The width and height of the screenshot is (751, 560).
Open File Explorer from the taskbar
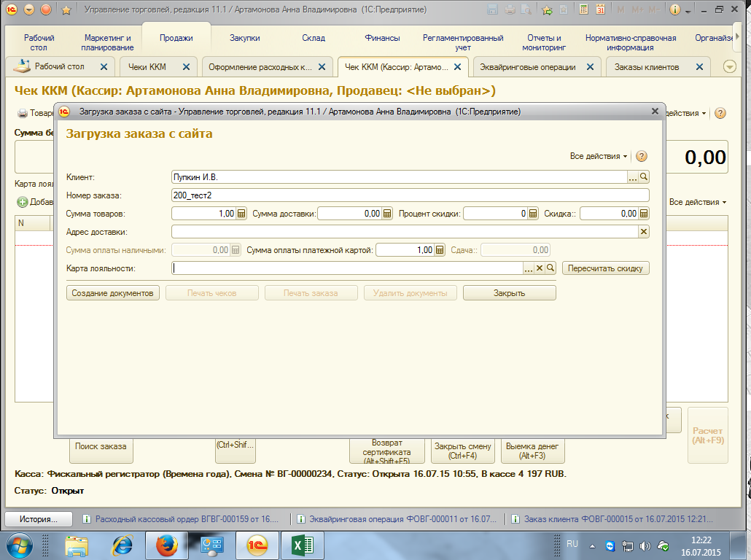click(77, 545)
